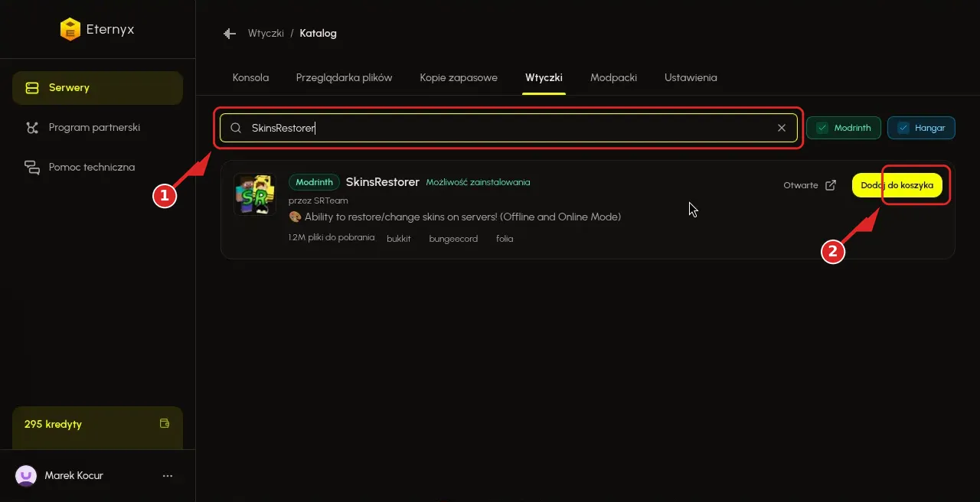This screenshot has width=980, height=502.
Task: Click the bungeecord tag
Action: click(x=453, y=239)
